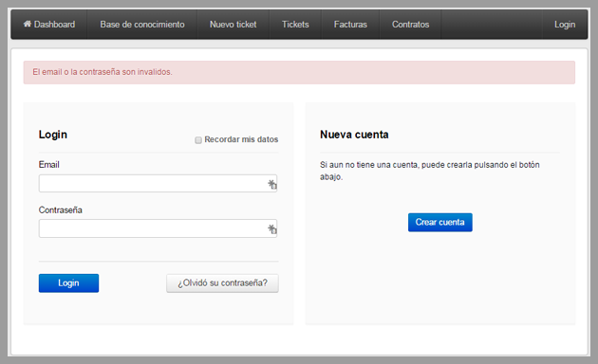Open the Tickets menu item
This screenshot has width=598, height=364.
pos(295,25)
